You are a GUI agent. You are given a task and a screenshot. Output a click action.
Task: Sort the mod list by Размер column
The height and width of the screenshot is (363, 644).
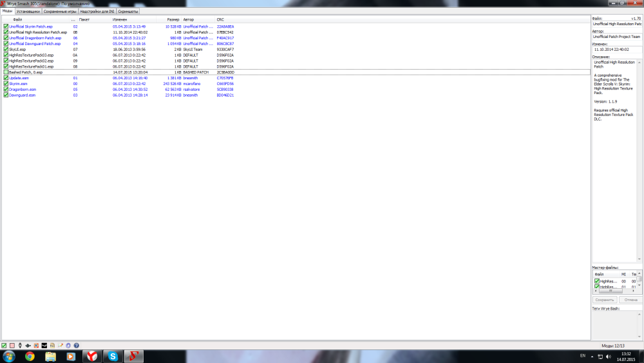pyautogui.click(x=169, y=19)
